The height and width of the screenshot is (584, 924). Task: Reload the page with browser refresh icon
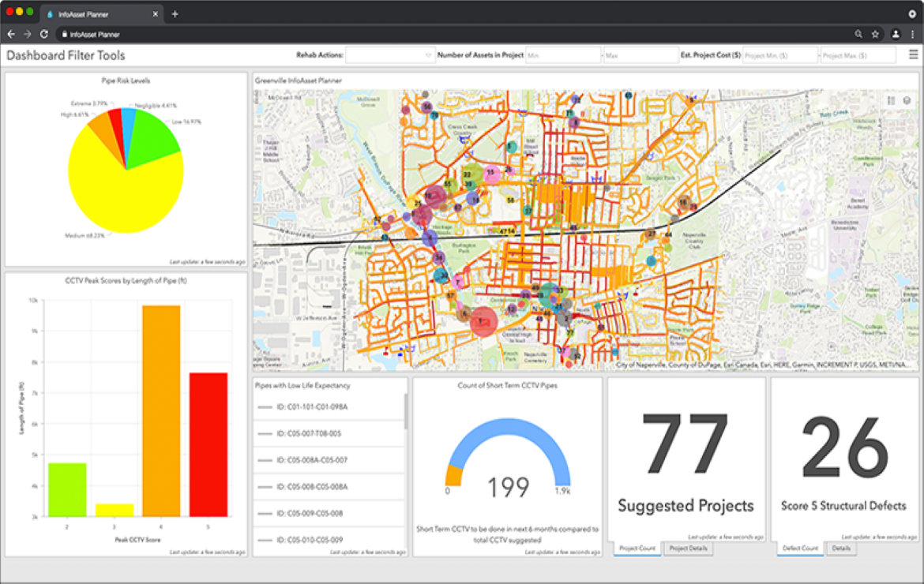tap(44, 35)
